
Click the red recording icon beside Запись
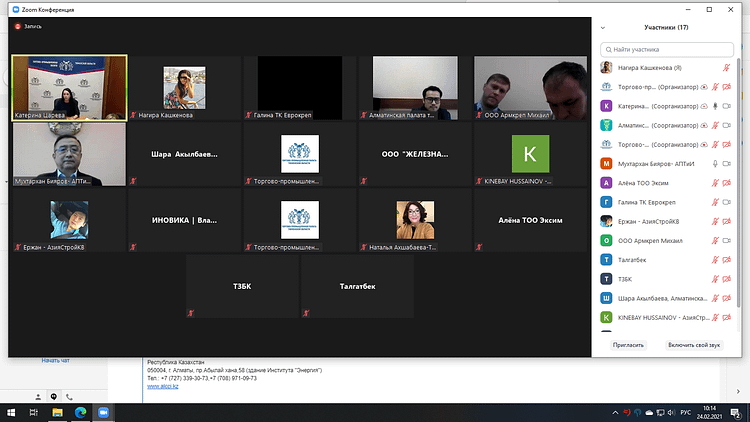click(18, 26)
